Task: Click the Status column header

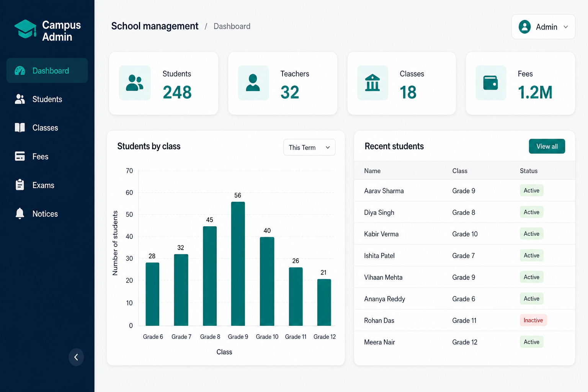Action: pyautogui.click(x=529, y=171)
